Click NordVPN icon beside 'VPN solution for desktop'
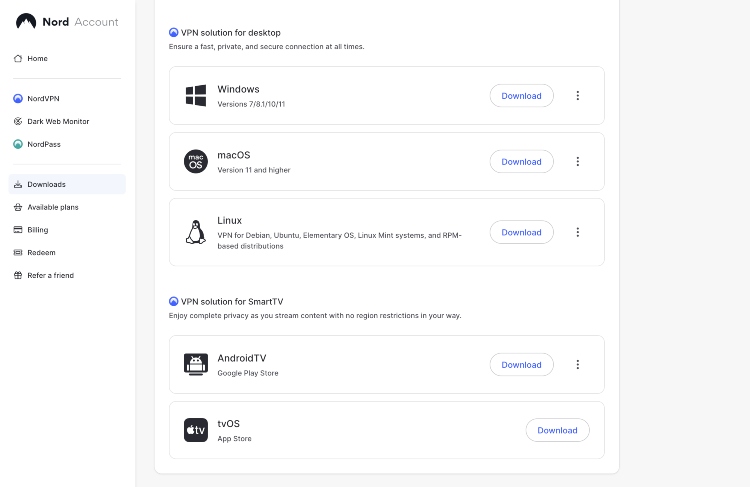 tap(174, 33)
